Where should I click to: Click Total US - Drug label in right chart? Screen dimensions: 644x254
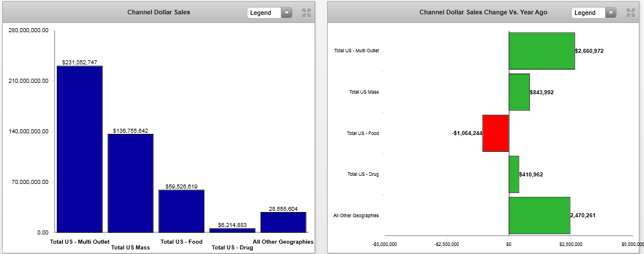click(363, 174)
